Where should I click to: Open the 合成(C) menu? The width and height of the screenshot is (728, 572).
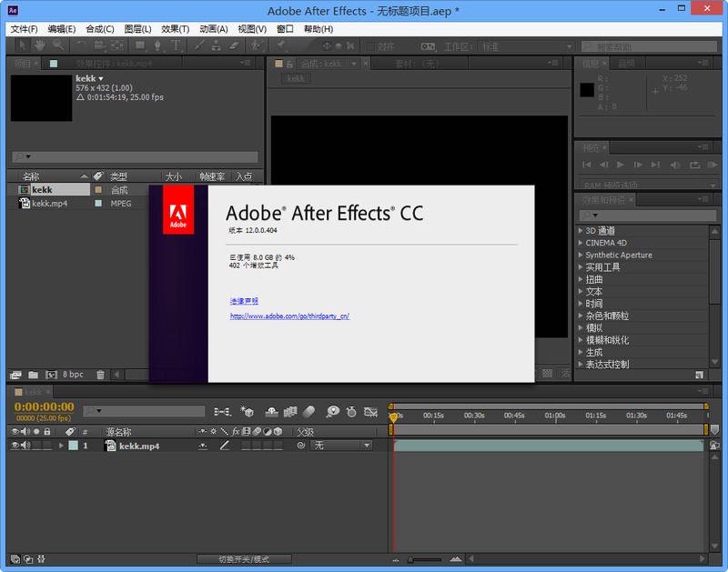(x=99, y=29)
